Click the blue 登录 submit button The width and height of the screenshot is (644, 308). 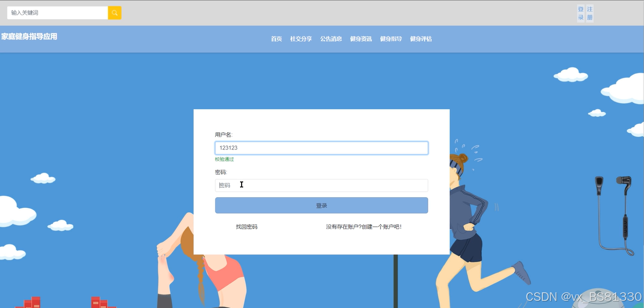[321, 205]
